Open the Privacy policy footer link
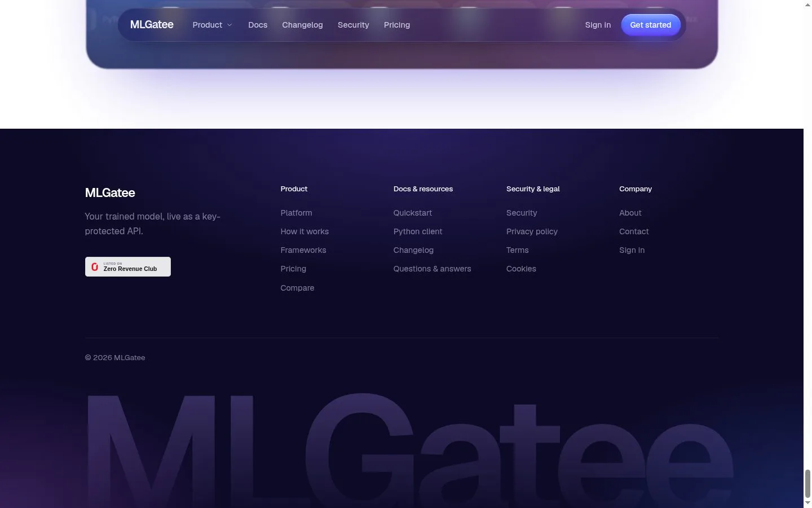 click(x=532, y=231)
